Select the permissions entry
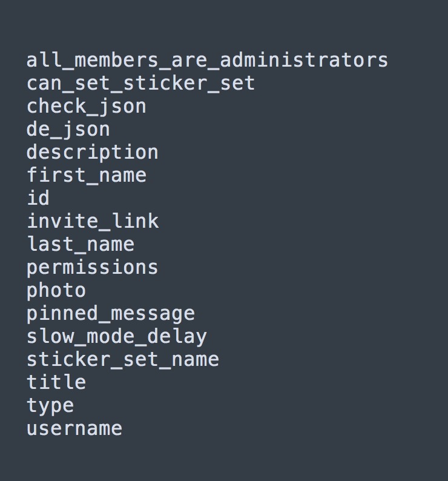 [92, 268]
